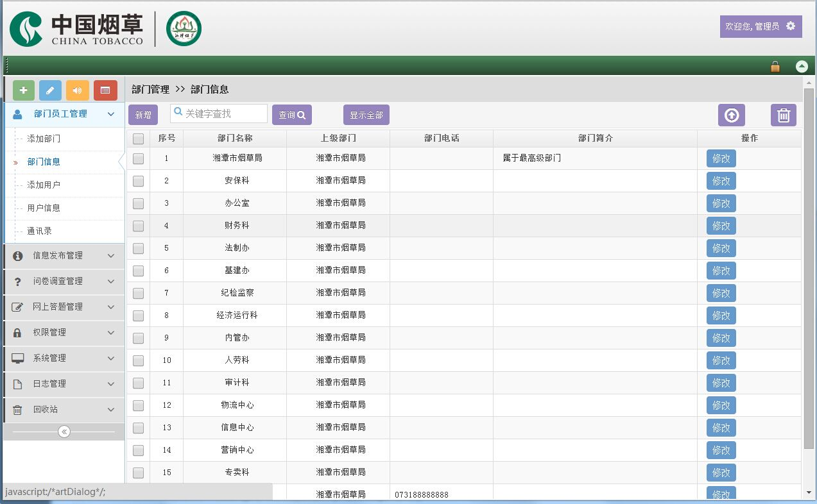Viewport: 817px width, 504px height.
Task: Click the purple trash delete icon
Action: click(x=783, y=115)
